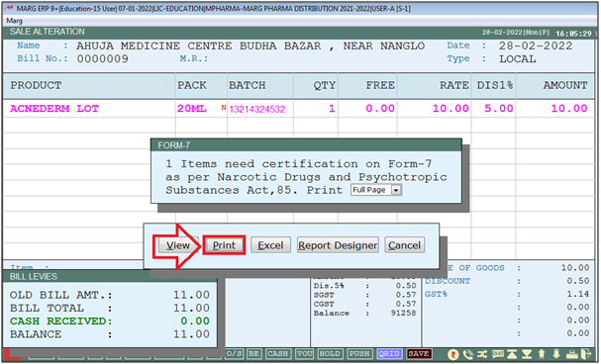Export using the Excel button
This screenshot has width=601, height=364.
270,245
